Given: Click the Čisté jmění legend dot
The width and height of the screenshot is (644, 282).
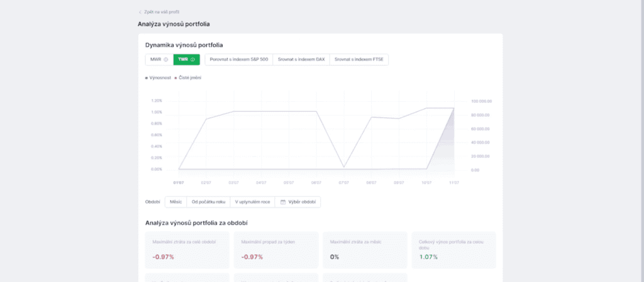Looking at the screenshot, I should pos(175,78).
